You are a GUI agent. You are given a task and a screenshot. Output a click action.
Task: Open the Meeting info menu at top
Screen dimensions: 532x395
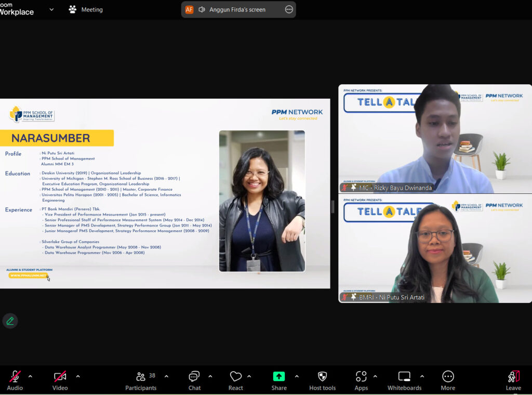[x=86, y=9]
